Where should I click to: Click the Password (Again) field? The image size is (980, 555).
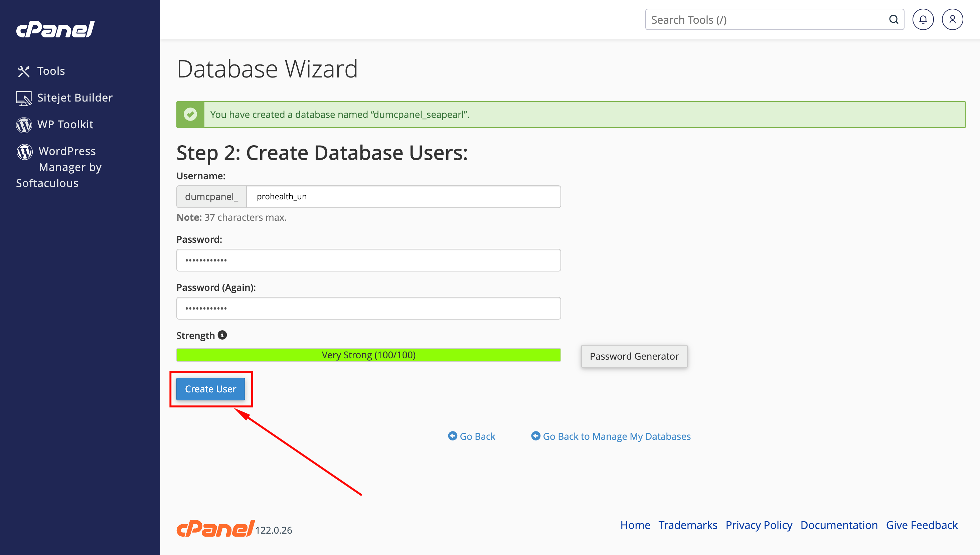point(368,308)
